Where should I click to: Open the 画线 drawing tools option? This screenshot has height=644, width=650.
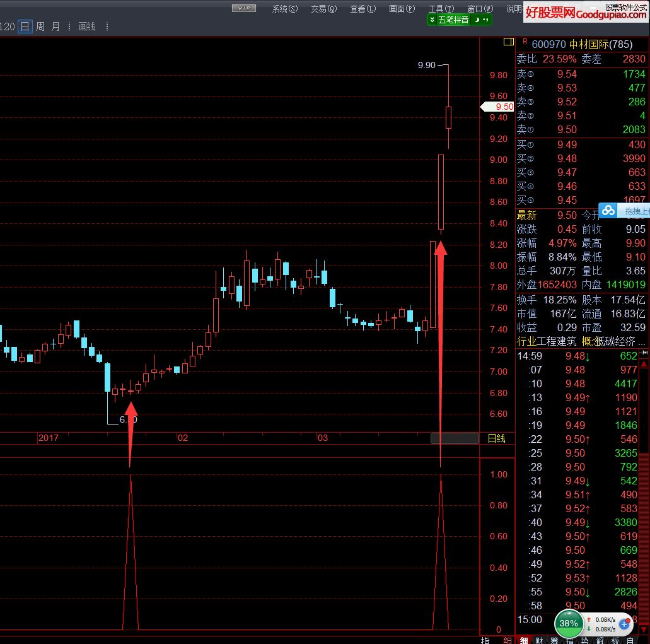click(87, 26)
